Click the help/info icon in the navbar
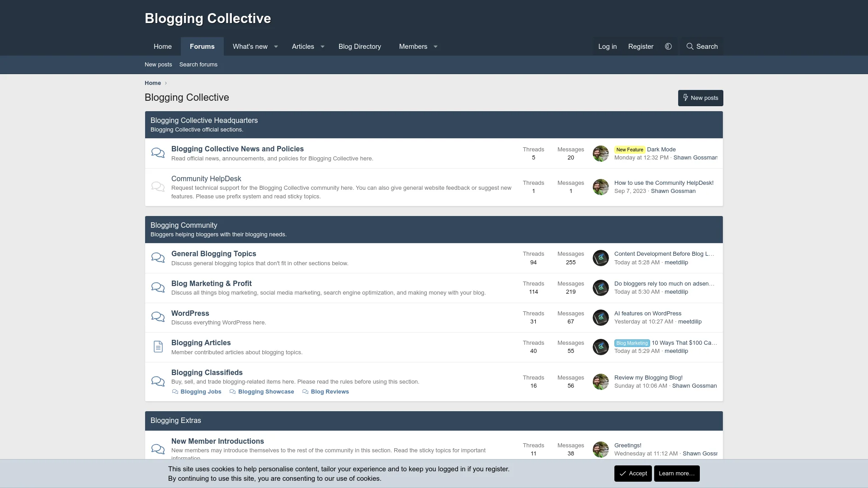Viewport: 868px width, 488px height. click(x=668, y=47)
